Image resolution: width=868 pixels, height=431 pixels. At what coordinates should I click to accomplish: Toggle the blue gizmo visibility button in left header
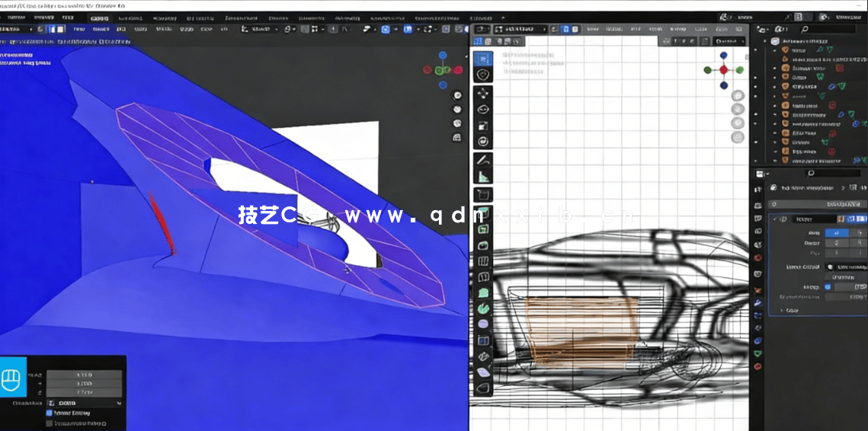point(386,30)
